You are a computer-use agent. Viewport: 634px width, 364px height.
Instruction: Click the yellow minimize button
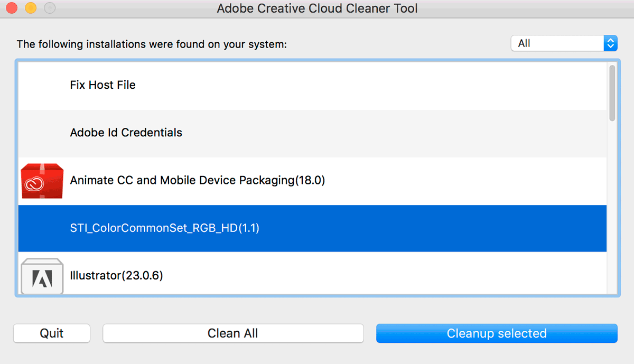click(30, 8)
